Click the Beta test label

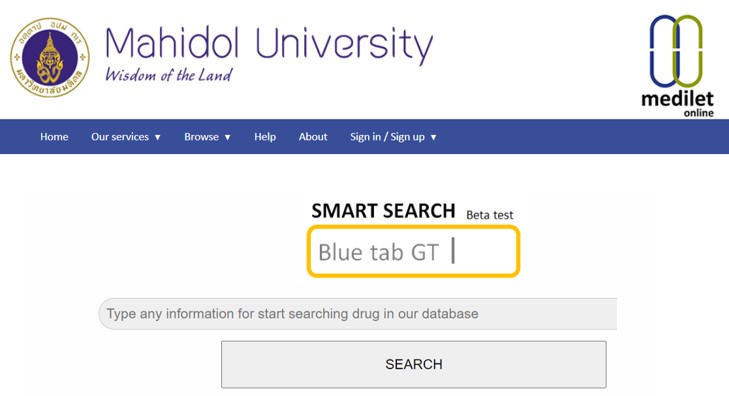click(490, 215)
